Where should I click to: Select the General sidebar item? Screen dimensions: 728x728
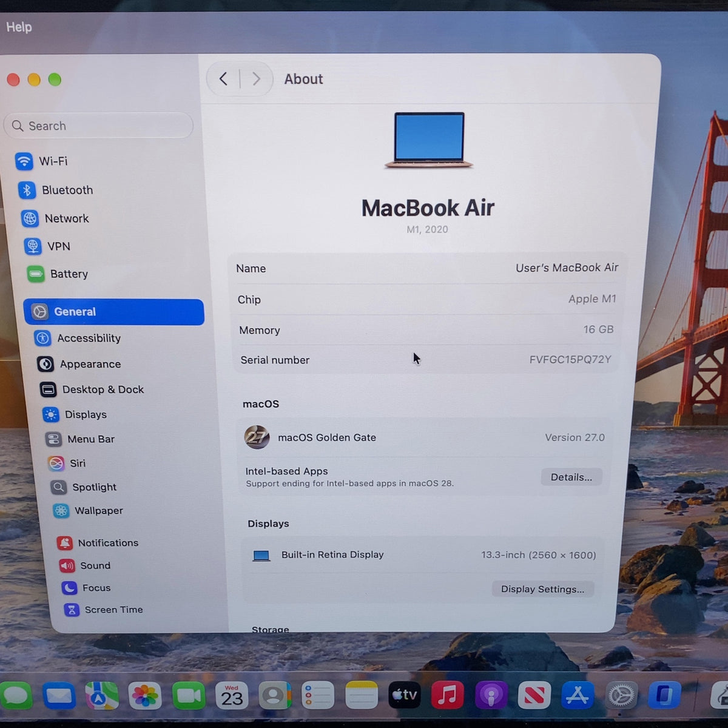point(114,312)
